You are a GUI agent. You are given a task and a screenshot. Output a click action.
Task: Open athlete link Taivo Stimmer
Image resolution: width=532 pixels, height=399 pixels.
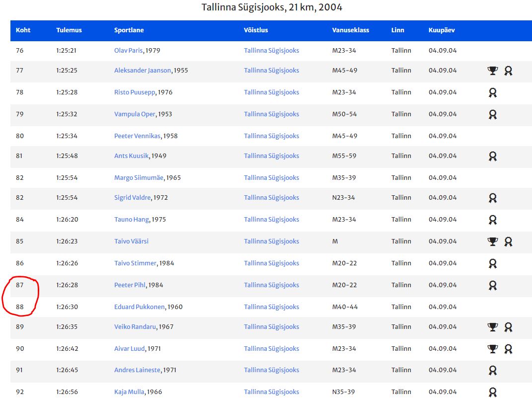136,263
